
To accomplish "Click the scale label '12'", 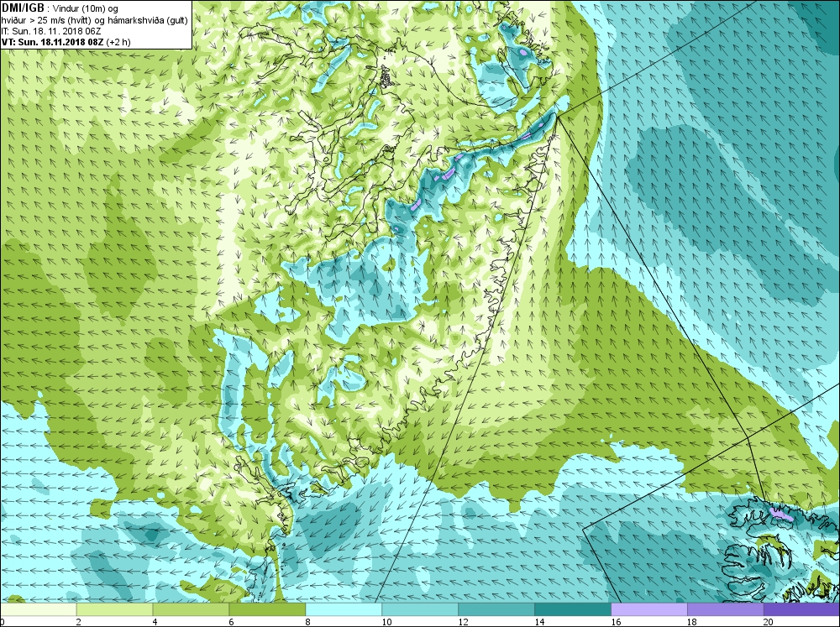I will tap(463, 622).
